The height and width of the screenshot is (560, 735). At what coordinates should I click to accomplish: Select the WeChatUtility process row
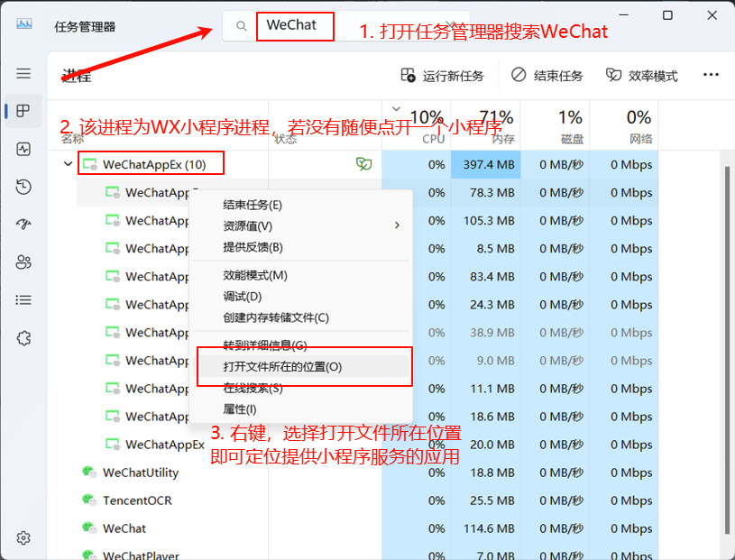353,473
